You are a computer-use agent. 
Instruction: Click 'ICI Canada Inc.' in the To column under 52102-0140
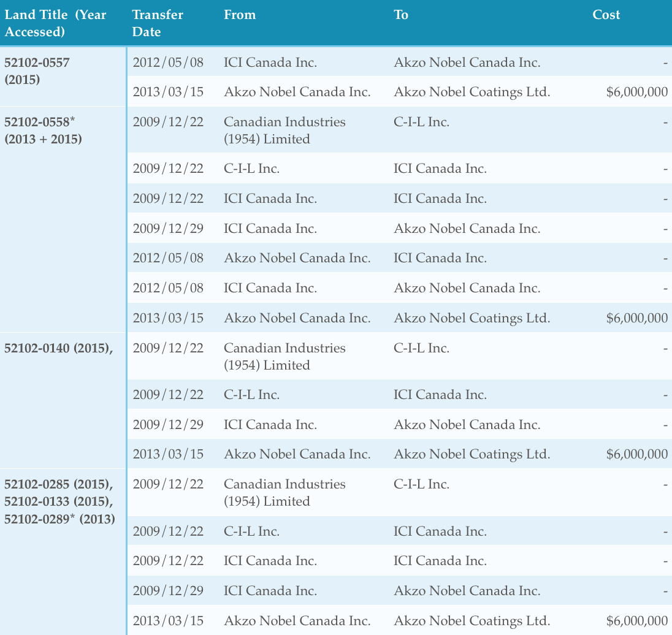tap(440, 395)
